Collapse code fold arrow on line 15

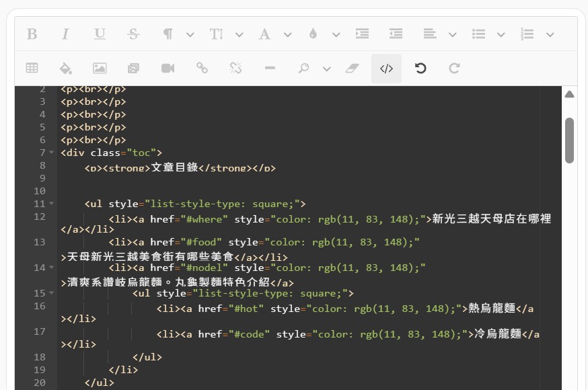pos(51,293)
